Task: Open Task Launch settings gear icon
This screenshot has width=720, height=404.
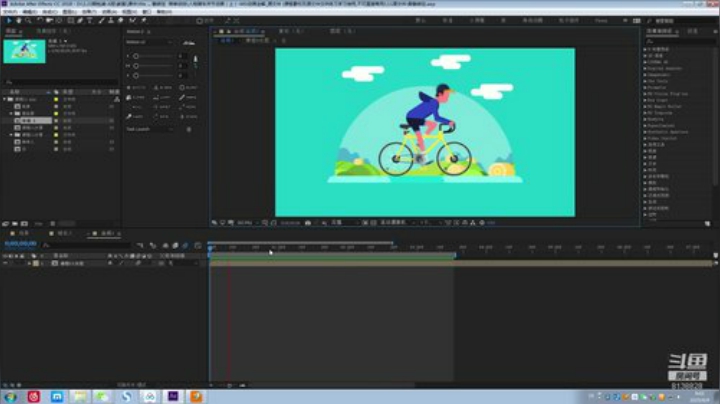Action: 189,129
